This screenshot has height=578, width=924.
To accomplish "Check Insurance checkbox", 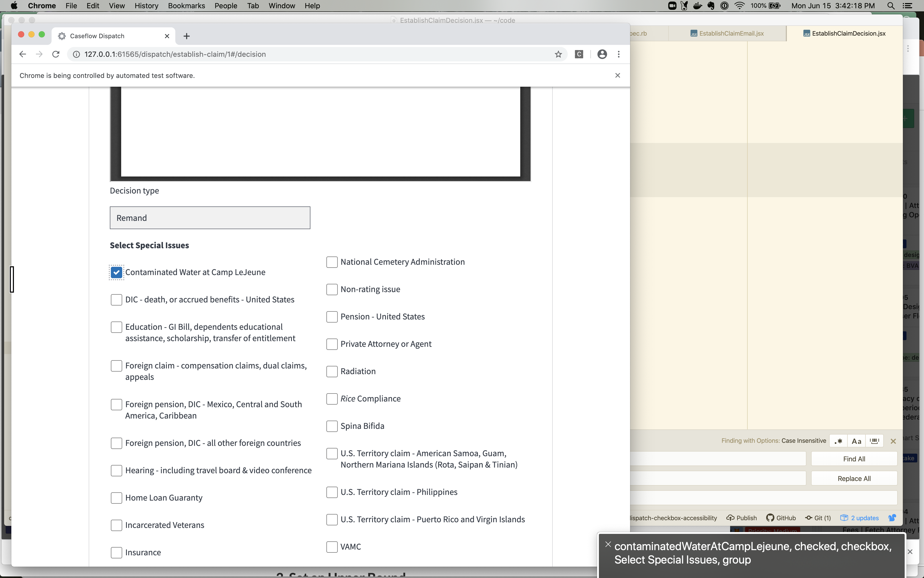I will 117,552.
